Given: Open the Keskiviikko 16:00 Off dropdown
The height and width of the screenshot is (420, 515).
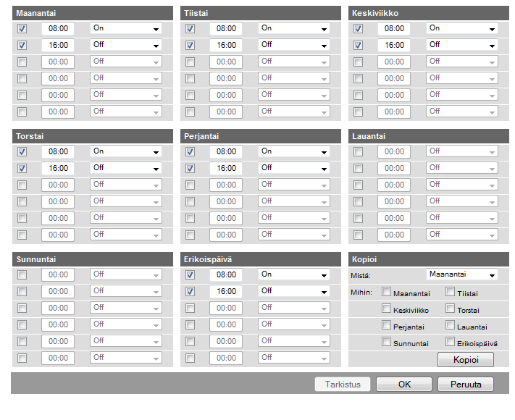Looking at the screenshot, I should (462, 45).
